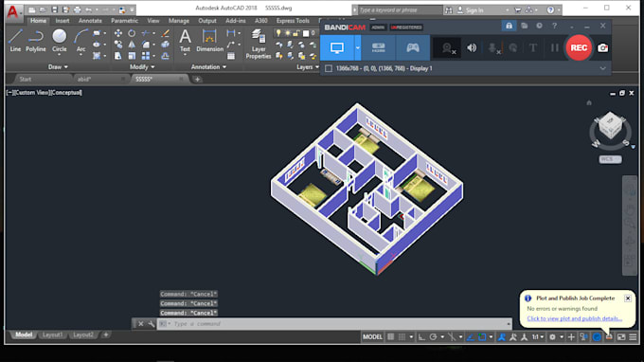The height and width of the screenshot is (362, 644).
Task: Toggle Bandicam speaker sound
Action: 472,47
